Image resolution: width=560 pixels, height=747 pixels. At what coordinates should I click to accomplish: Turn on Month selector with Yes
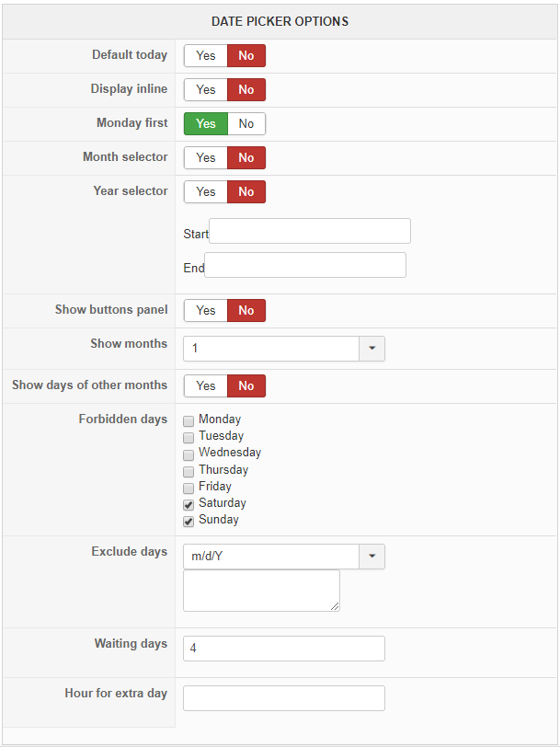point(206,158)
